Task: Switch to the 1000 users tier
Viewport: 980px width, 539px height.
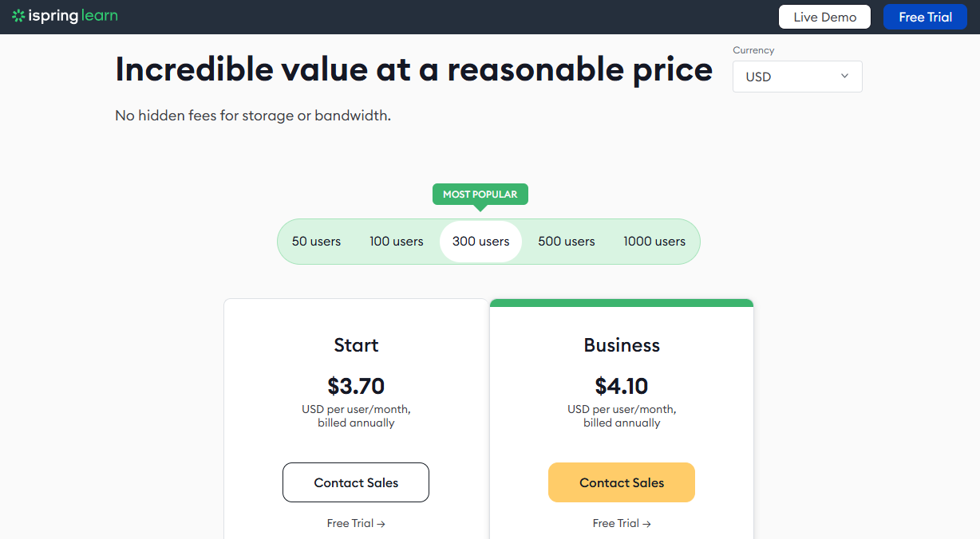Action: 654,242
